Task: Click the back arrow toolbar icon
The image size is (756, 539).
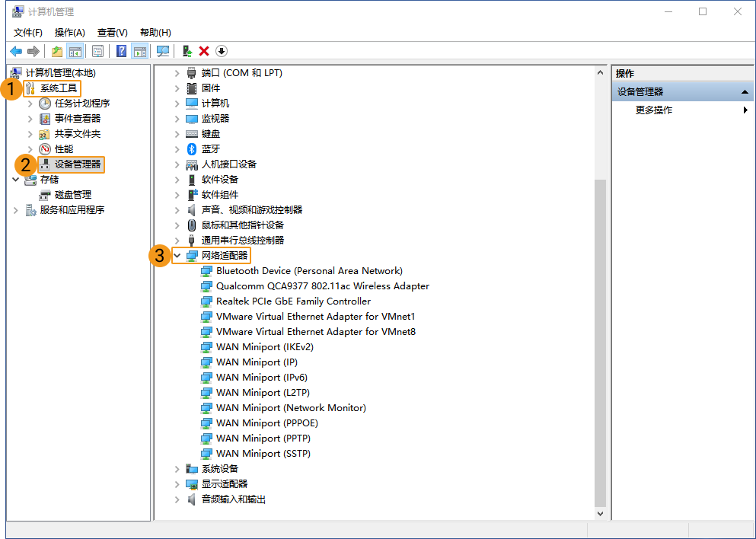Action: click(16, 51)
